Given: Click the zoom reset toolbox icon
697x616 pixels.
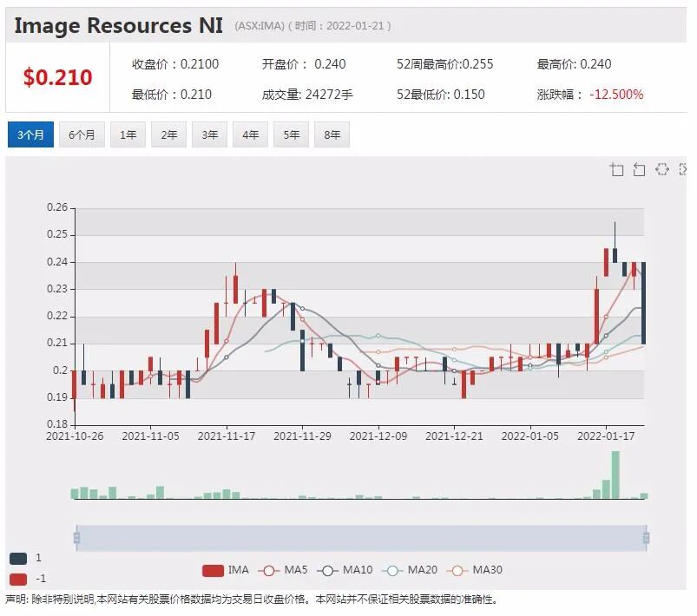Looking at the screenshot, I should [x=639, y=169].
